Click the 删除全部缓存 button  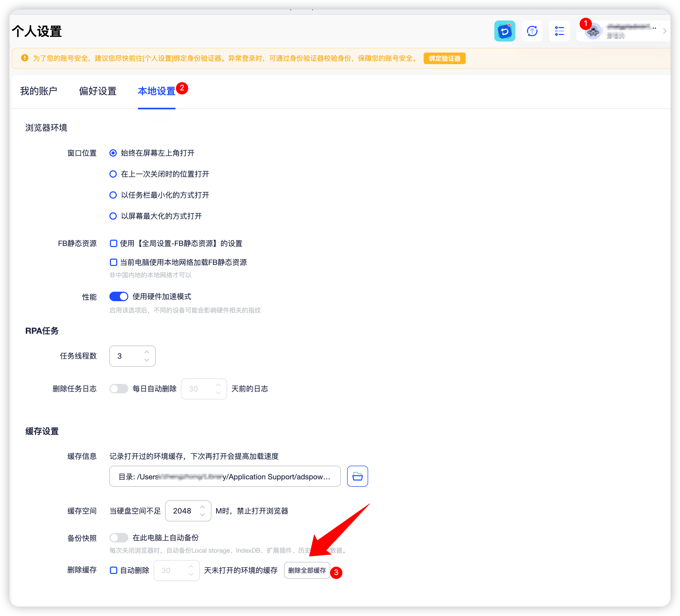coord(307,570)
